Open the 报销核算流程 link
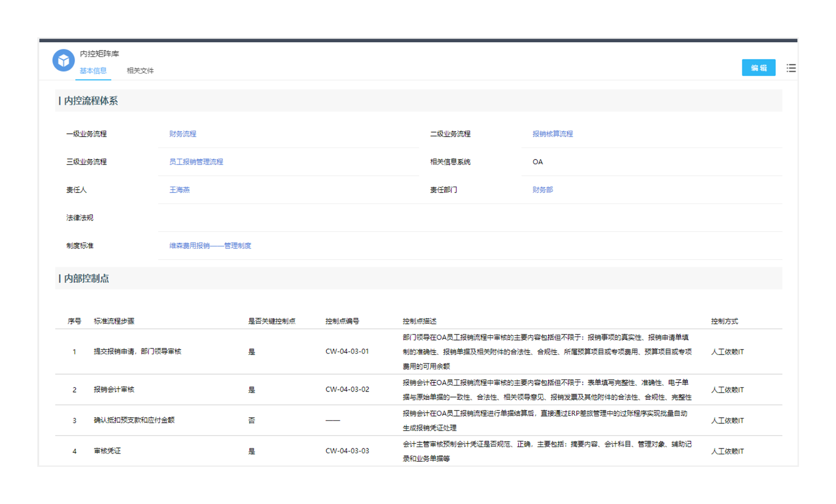Viewport: 836px width, 504px height. click(552, 134)
